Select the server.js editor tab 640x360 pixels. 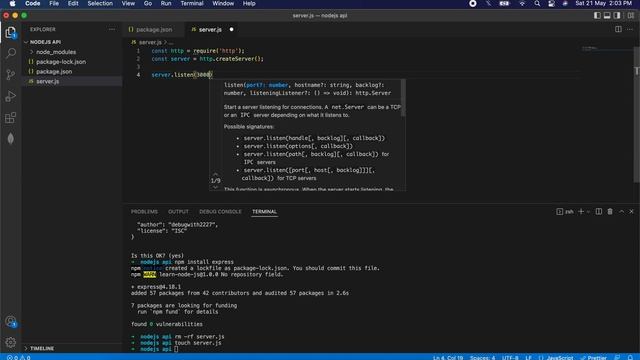[210, 29]
